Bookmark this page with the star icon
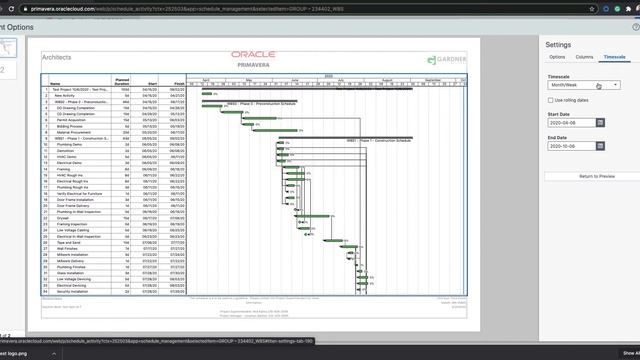This screenshot has height=360, width=640. point(591,9)
